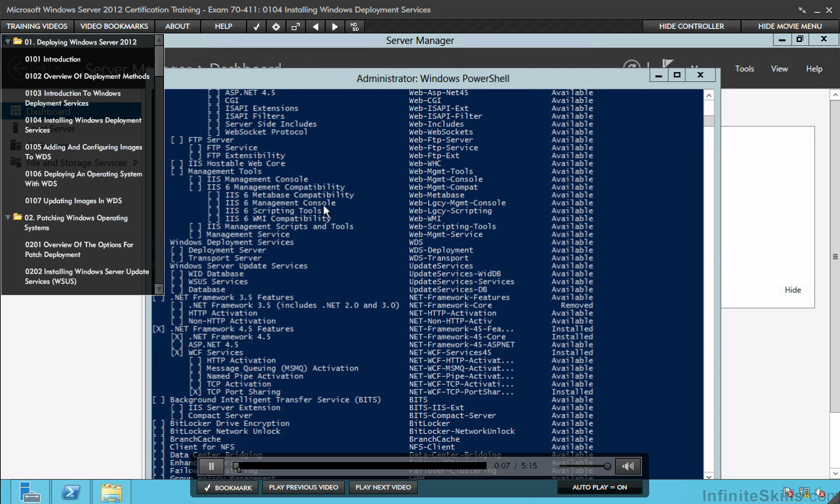
Task: Open PowerShell icon on the taskbar
Action: click(71, 492)
